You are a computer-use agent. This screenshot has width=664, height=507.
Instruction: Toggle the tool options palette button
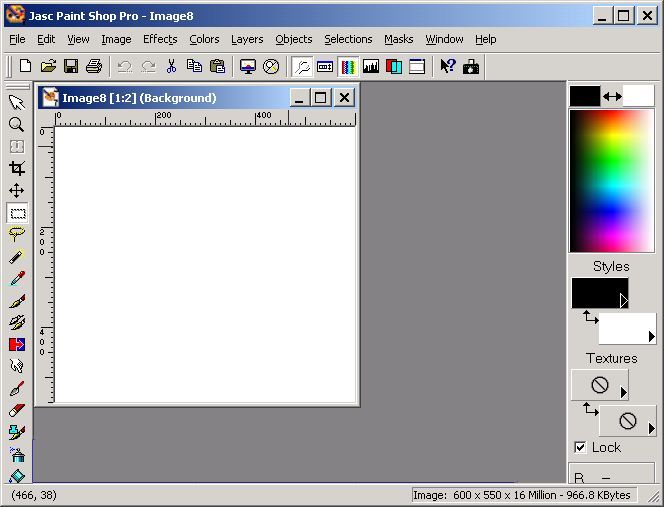pyautogui.click(x=325, y=66)
